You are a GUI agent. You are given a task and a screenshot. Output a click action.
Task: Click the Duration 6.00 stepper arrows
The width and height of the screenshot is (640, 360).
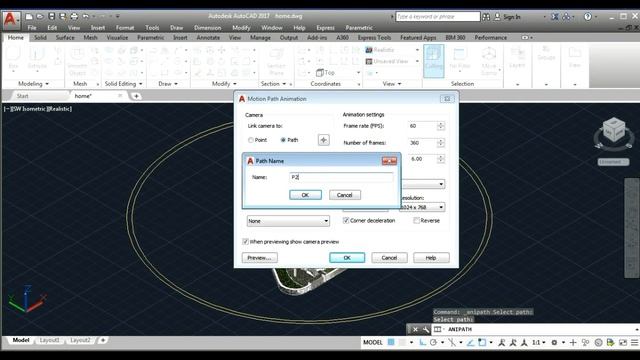pyautogui.click(x=440, y=159)
